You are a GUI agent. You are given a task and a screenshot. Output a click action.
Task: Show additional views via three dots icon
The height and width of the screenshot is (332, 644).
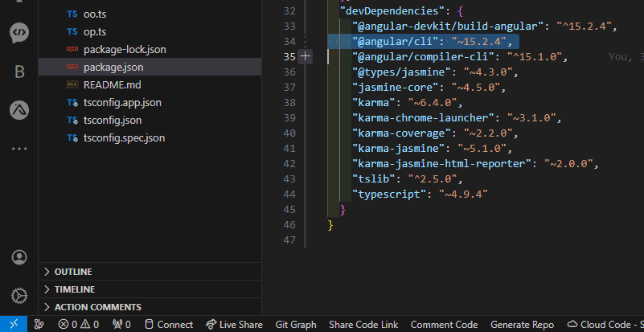pyautogui.click(x=19, y=149)
